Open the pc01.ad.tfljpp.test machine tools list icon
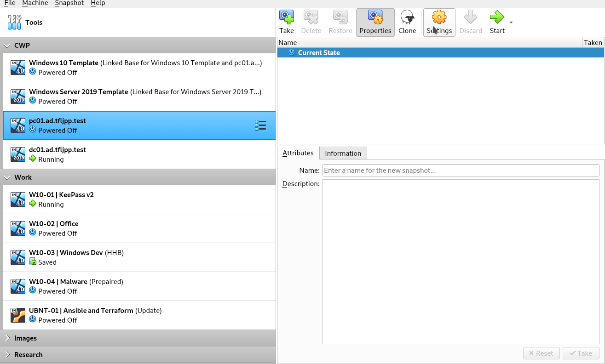The width and height of the screenshot is (605, 364). 260,125
